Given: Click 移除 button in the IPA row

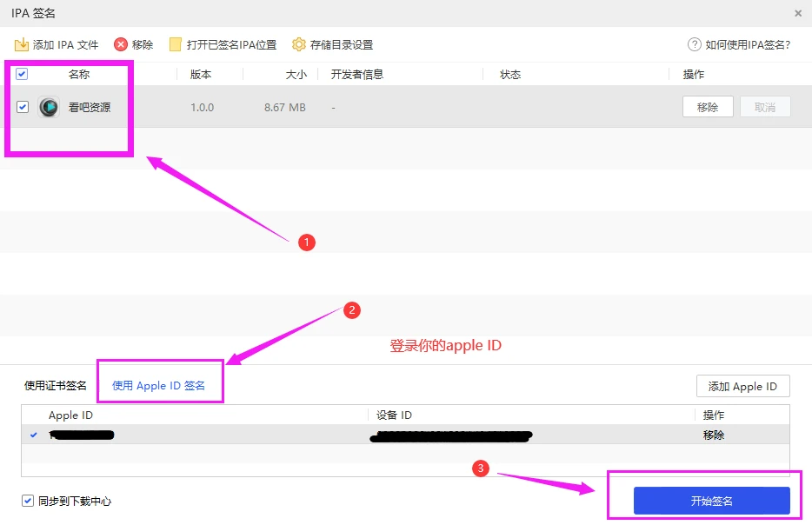Looking at the screenshot, I should [708, 108].
